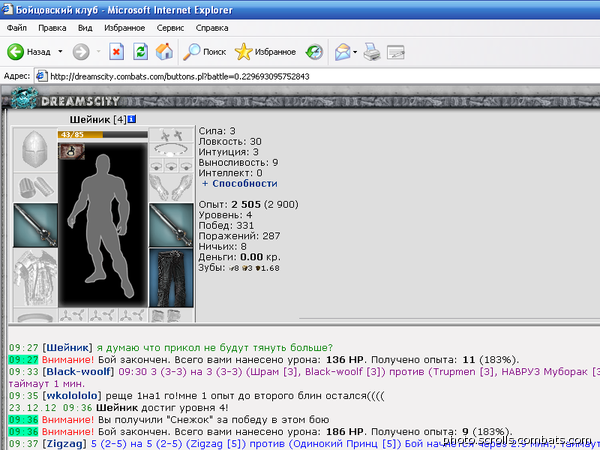Viewport: 600px width, 450px height.
Task: Click the Деньги: 0.00 кр. line
Action: click(x=240, y=257)
